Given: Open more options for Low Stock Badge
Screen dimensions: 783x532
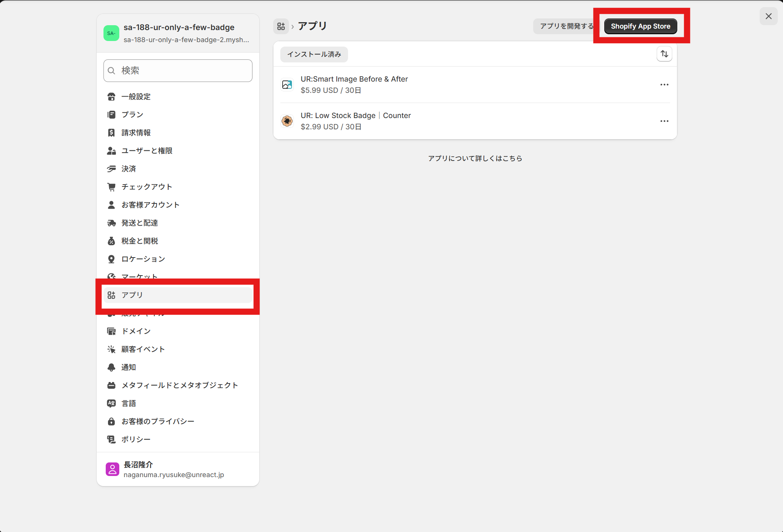Looking at the screenshot, I should [664, 121].
